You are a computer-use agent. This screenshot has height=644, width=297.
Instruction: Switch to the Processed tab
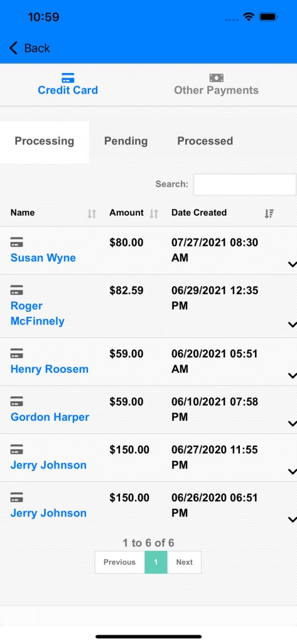coord(205,141)
